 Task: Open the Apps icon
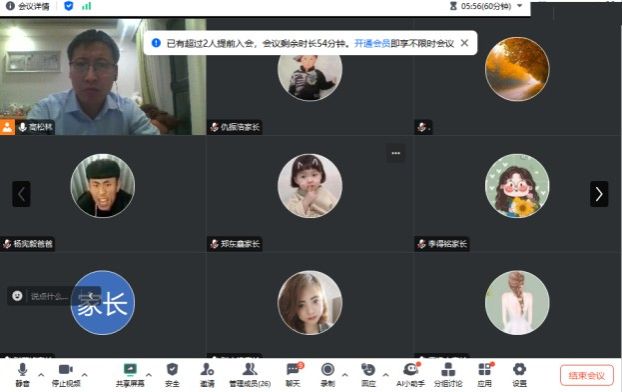(485, 375)
